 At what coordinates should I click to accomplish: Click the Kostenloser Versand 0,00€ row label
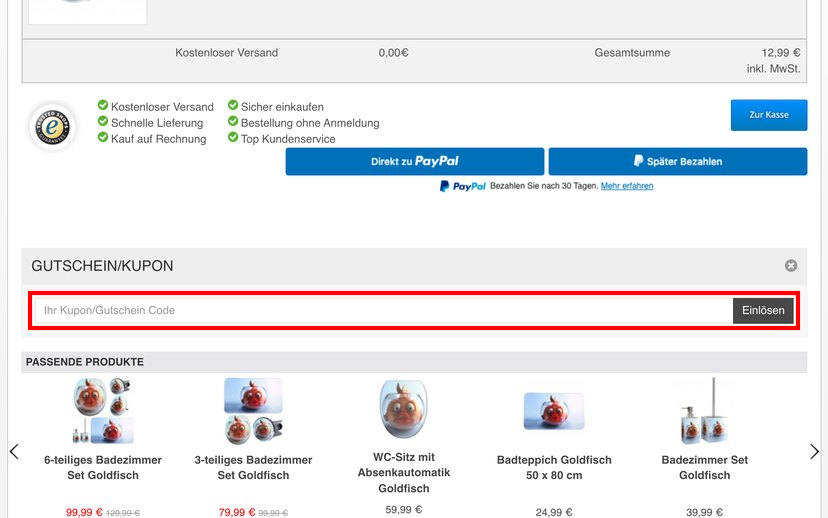pyautogui.click(x=227, y=53)
